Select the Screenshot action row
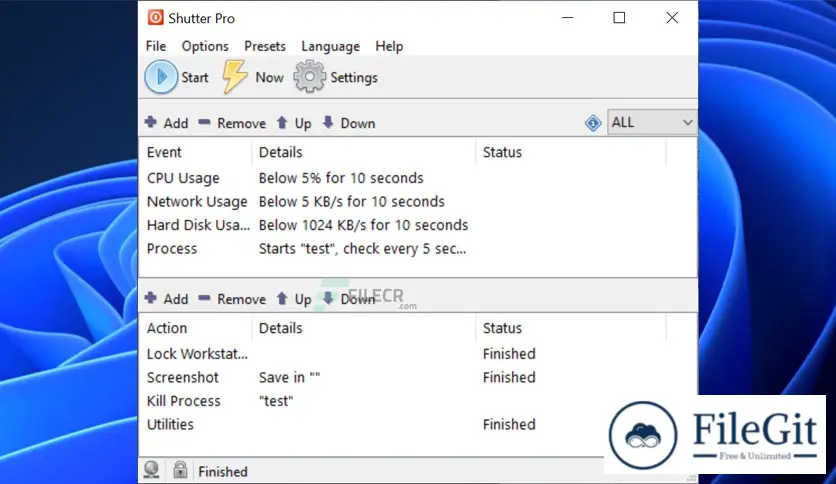Screen dimensions: 836x484 418,377
